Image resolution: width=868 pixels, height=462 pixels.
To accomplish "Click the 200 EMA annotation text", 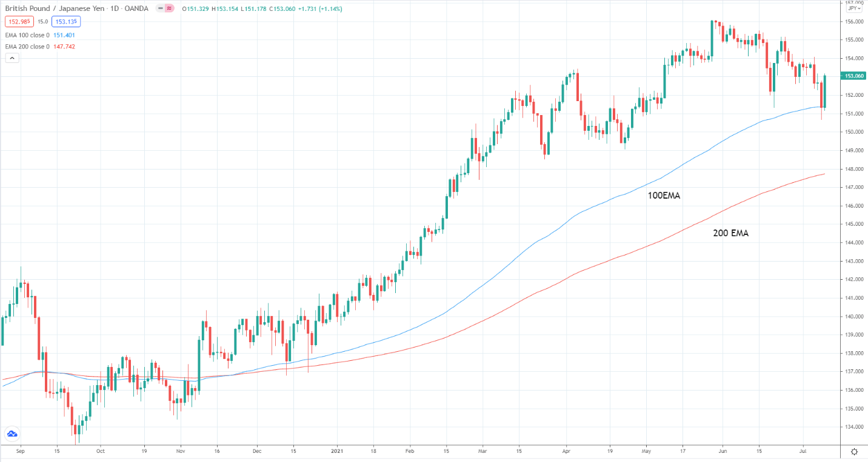I will coord(730,233).
